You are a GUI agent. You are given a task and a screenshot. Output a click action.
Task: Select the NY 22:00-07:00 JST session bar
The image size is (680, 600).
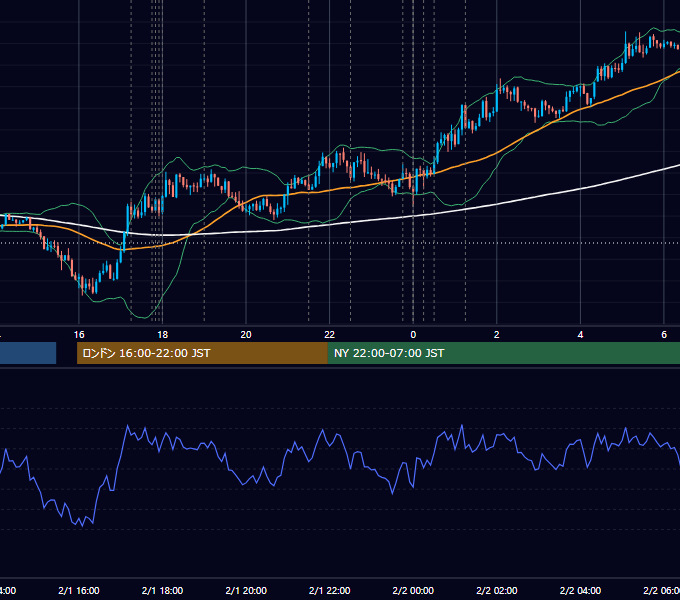click(x=503, y=353)
